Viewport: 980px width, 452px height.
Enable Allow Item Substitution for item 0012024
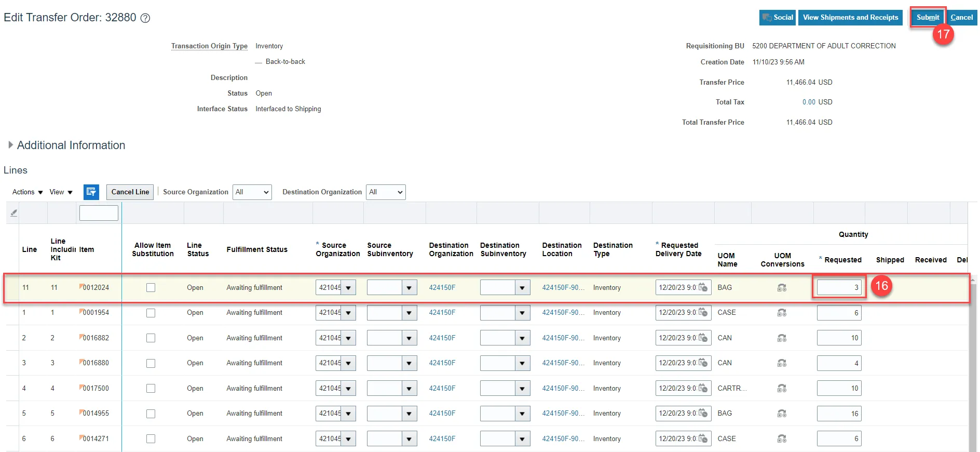coord(151,288)
